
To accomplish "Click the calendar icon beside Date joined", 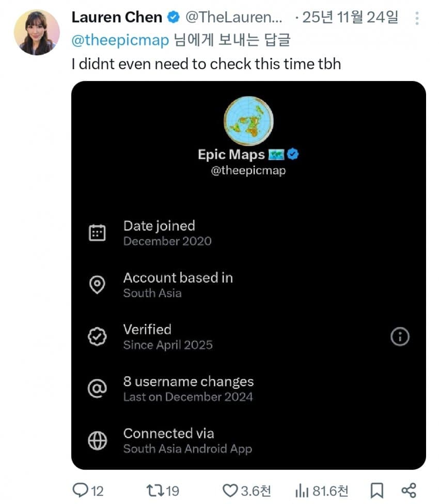I will click(x=98, y=233).
